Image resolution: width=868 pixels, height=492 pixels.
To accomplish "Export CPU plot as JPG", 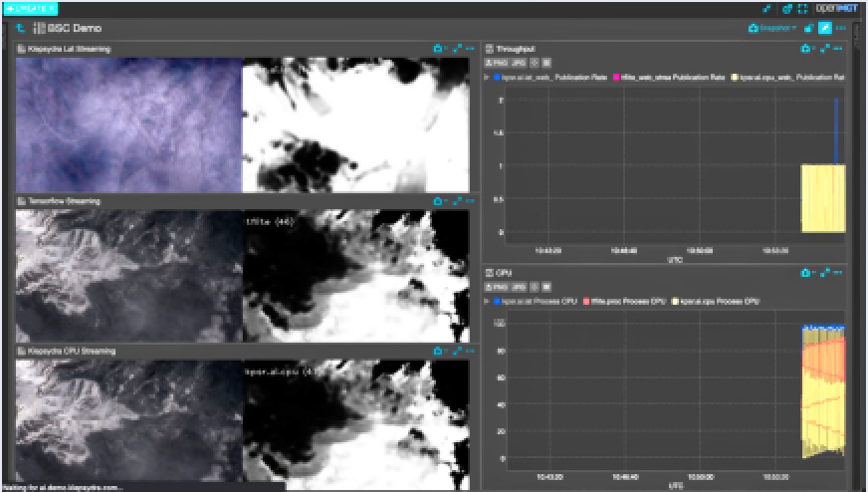I will (519, 287).
